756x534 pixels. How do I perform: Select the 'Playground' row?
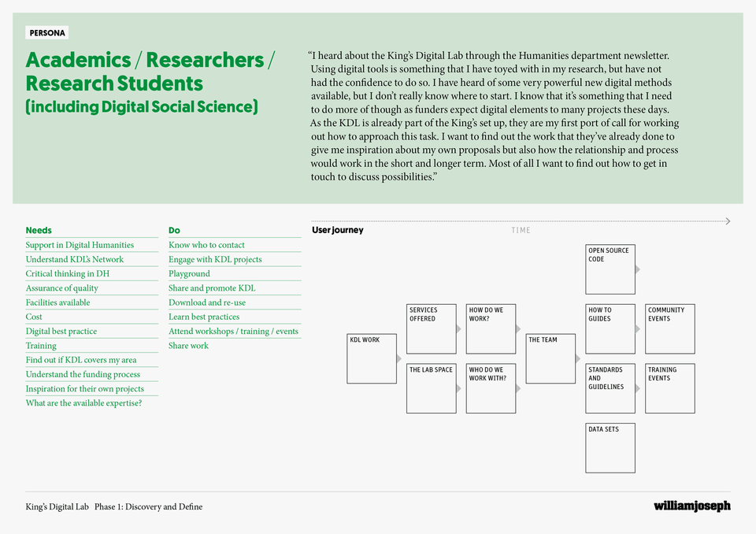(235, 273)
